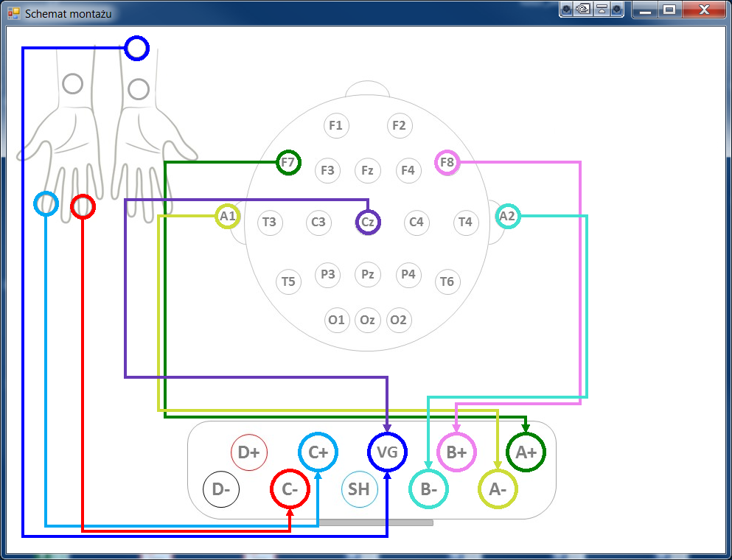Click the VG amplifier input connector
Viewport: 732px width, 560px height.
(x=387, y=452)
